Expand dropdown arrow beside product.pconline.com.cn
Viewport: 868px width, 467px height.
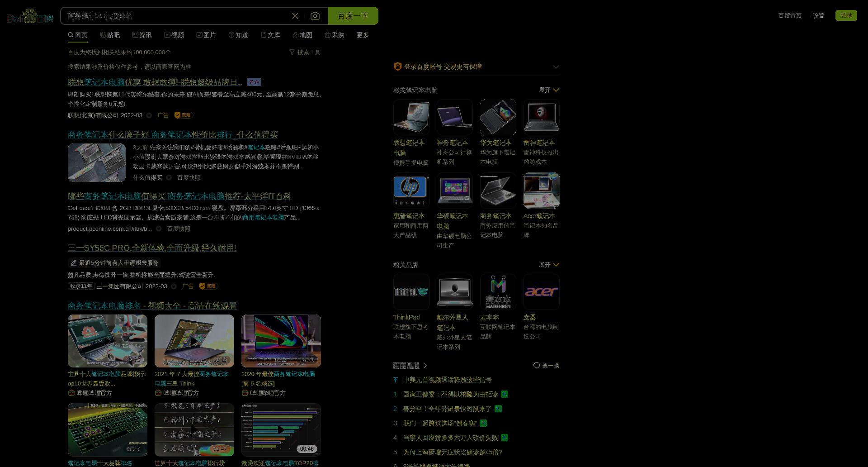coord(159,229)
